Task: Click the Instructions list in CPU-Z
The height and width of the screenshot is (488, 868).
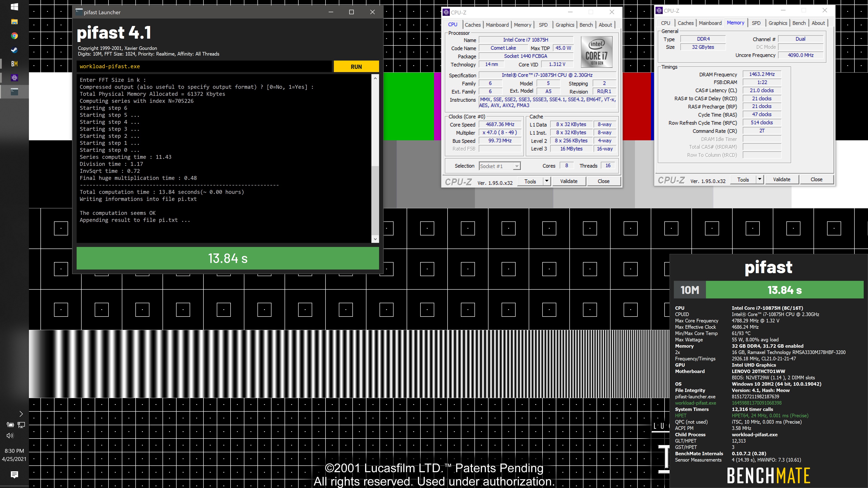Action: [x=547, y=102]
